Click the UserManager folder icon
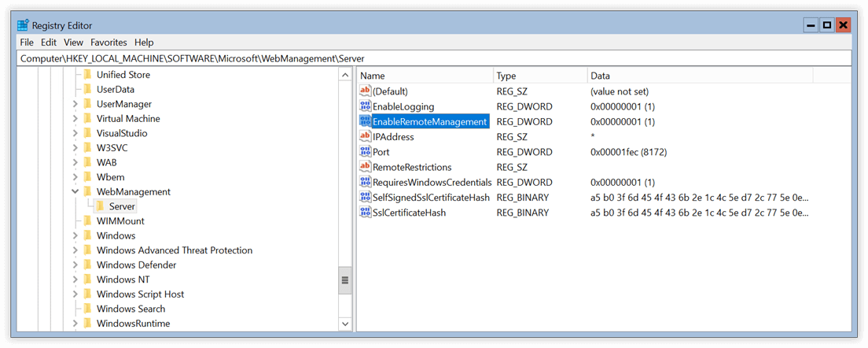 click(87, 104)
